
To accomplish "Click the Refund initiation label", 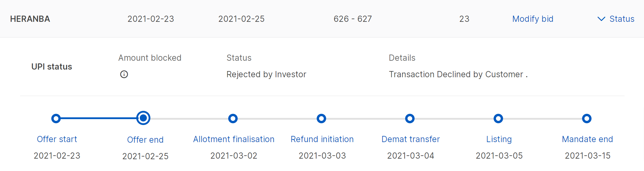I will click(322, 139).
